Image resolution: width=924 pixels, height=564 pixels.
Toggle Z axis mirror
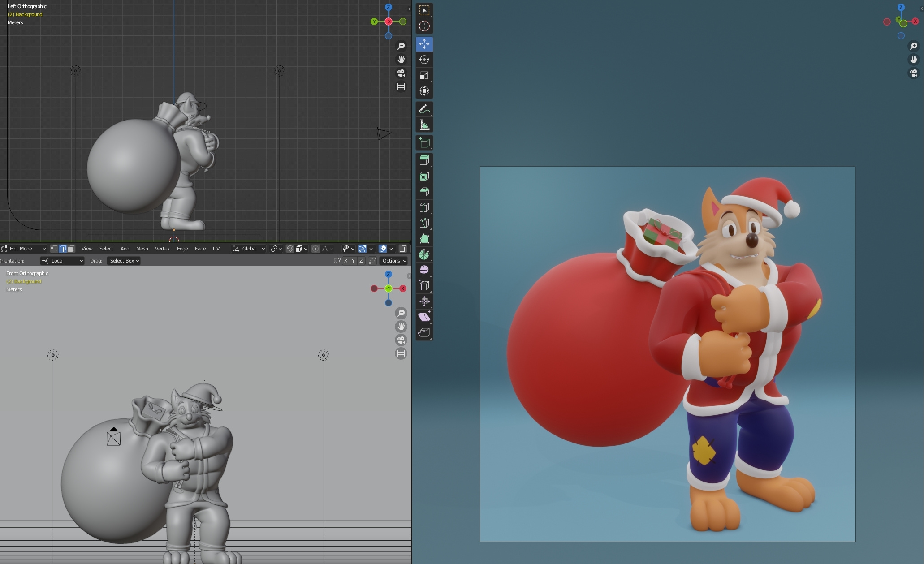point(361,261)
